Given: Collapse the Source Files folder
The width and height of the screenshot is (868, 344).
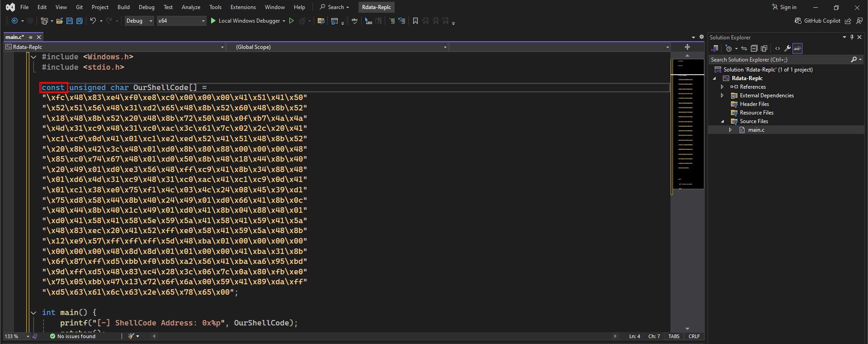Looking at the screenshot, I should click(x=722, y=121).
